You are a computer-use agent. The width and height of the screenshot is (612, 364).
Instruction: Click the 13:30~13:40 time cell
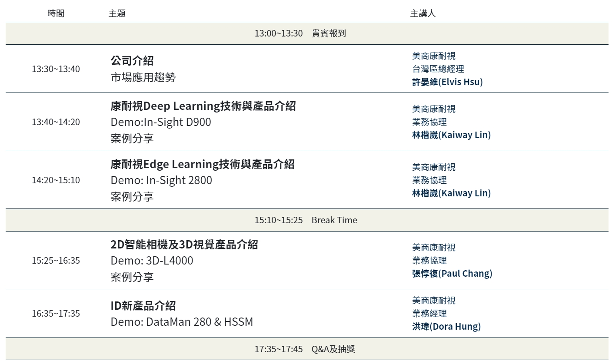[x=56, y=69]
